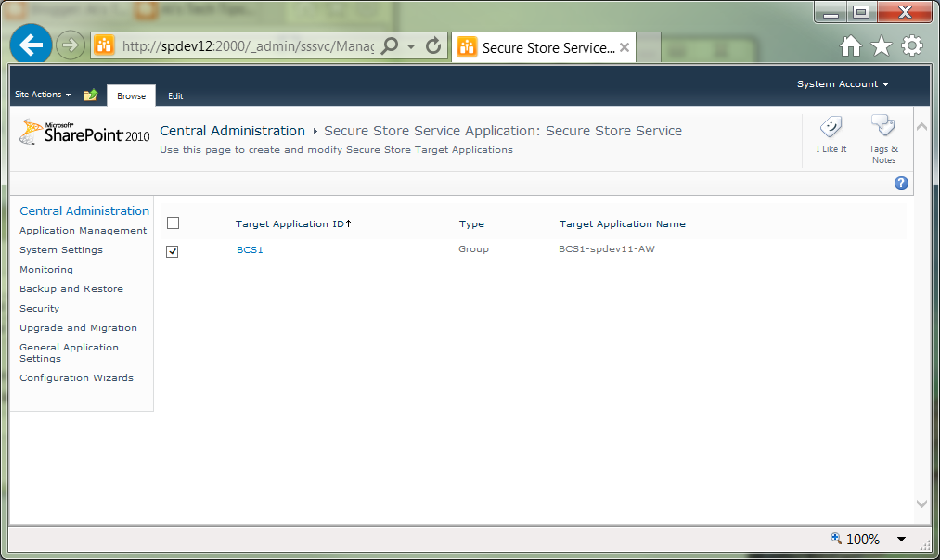Click the page scrollbar up arrow
Image resolution: width=940 pixels, height=560 pixels.
pos(922,127)
